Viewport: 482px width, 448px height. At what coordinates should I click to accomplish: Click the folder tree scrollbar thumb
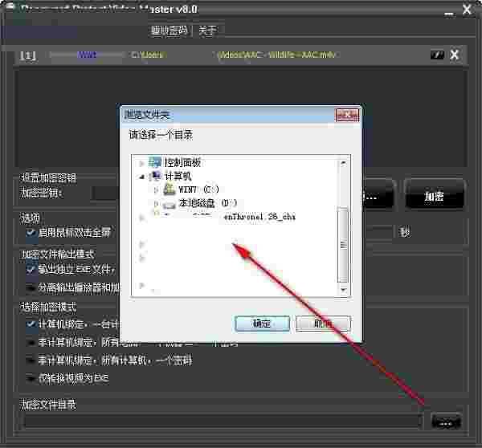[x=343, y=245]
